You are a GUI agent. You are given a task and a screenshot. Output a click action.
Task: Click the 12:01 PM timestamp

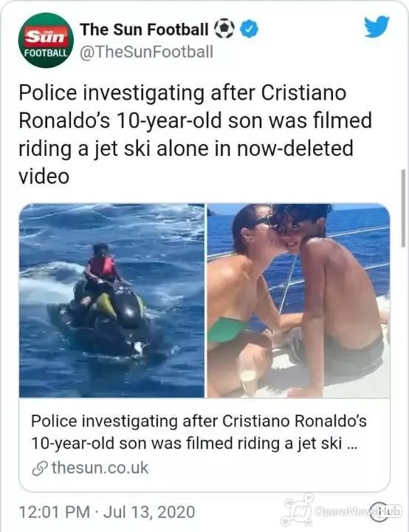tap(55, 511)
